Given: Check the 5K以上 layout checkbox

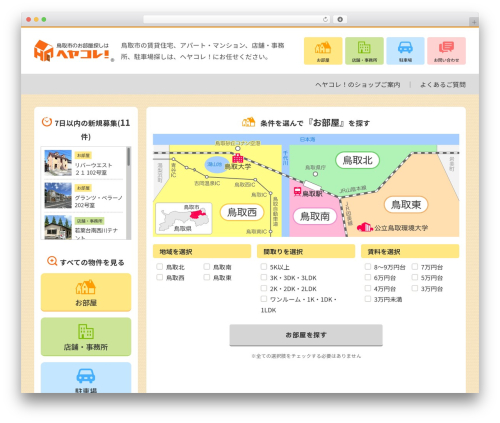Looking at the screenshot, I should (264, 266).
